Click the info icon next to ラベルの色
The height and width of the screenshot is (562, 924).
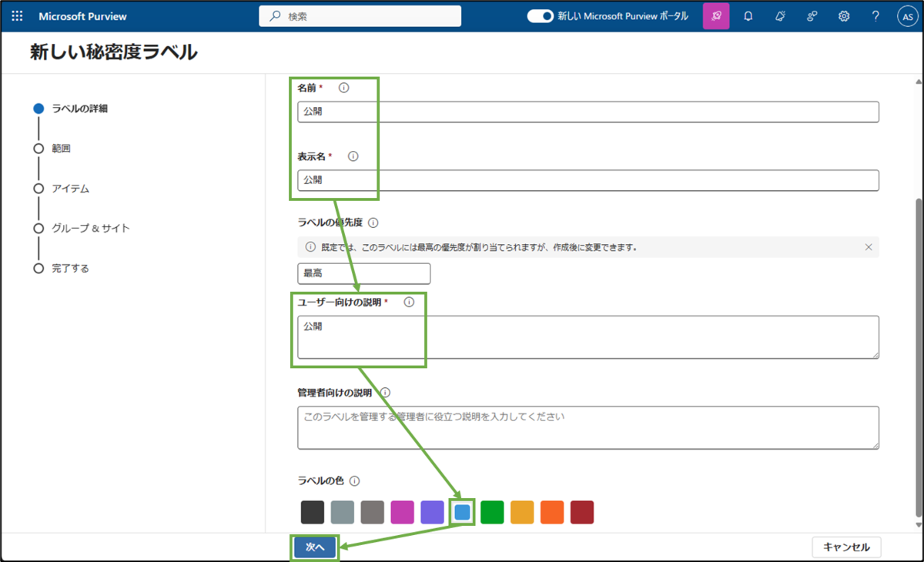pos(355,481)
